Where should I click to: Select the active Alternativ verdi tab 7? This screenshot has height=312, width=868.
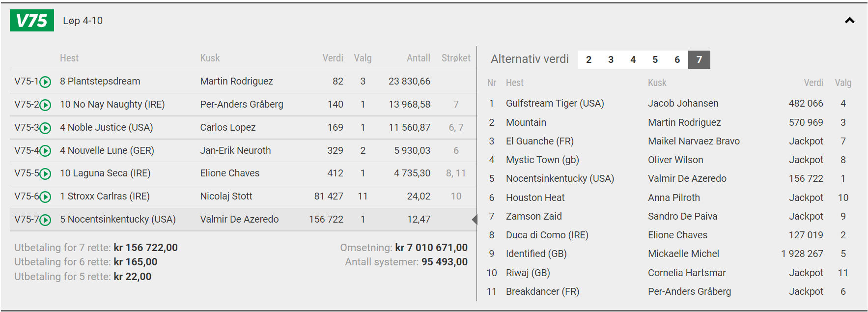click(x=699, y=59)
